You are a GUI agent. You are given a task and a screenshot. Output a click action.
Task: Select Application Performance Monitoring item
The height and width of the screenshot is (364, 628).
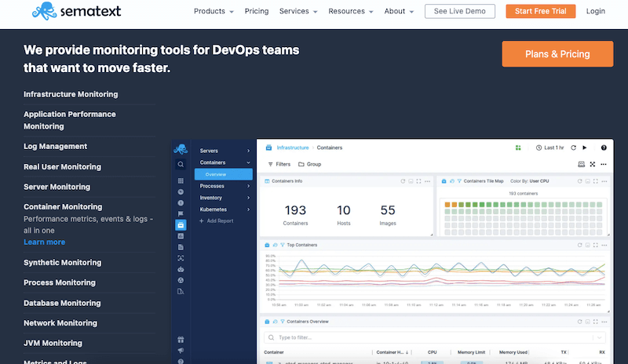pos(70,120)
